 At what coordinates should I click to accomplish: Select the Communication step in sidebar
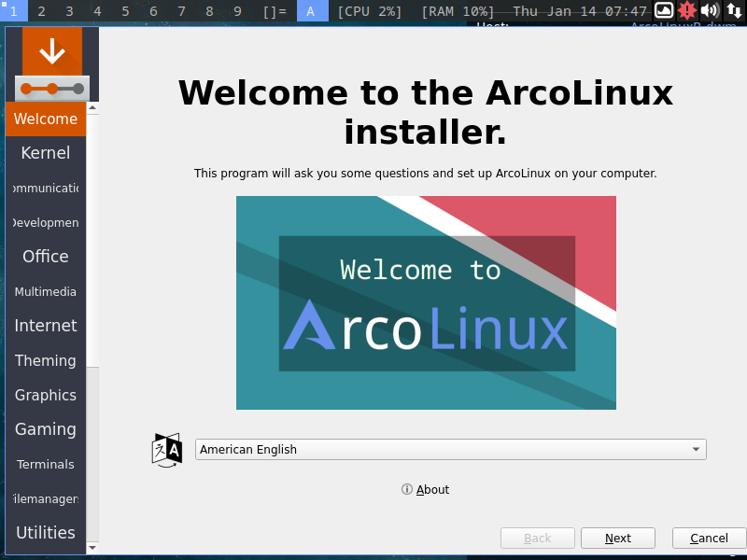point(46,189)
